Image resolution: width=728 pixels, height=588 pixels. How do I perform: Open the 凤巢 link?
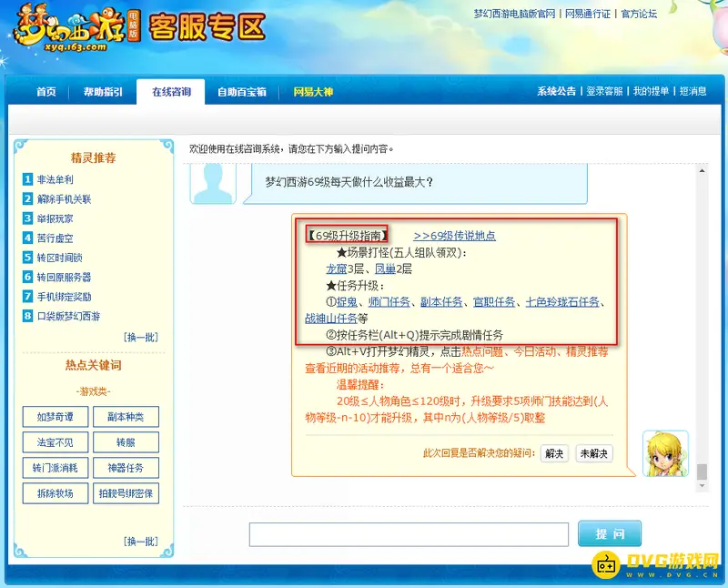click(385, 269)
